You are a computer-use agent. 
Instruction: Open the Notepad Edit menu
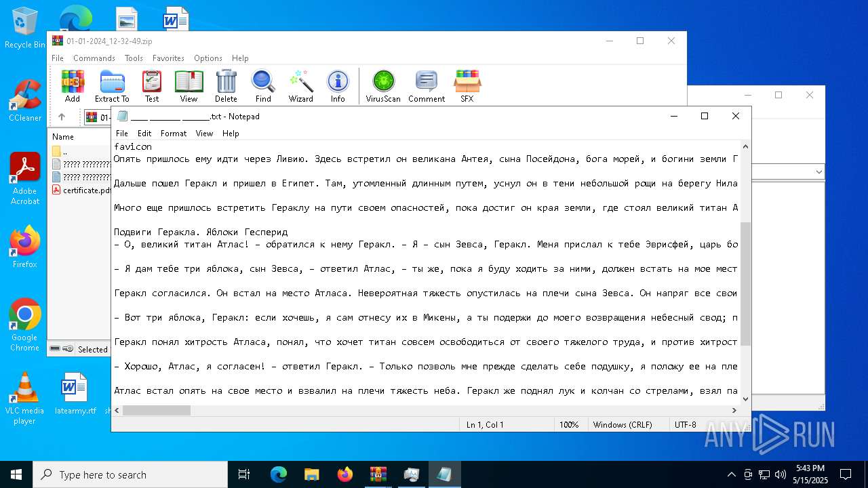144,134
